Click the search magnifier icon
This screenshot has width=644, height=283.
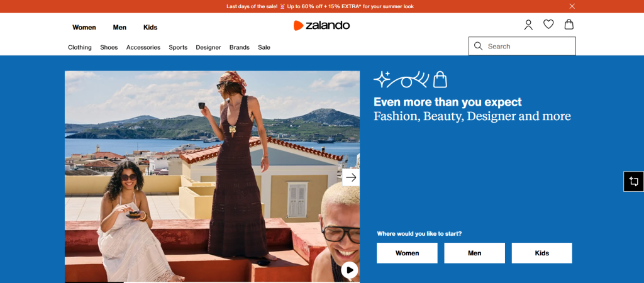[x=478, y=46]
